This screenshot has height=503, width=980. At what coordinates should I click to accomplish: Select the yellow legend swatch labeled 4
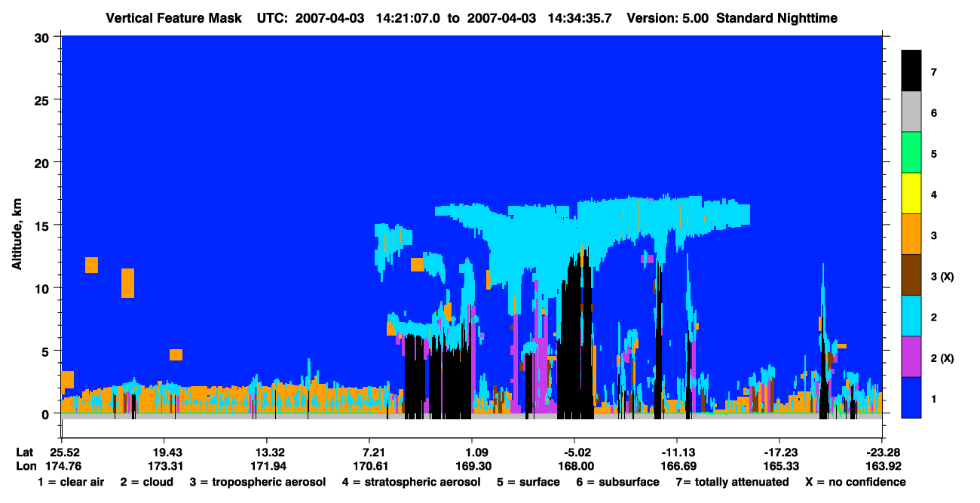911,194
